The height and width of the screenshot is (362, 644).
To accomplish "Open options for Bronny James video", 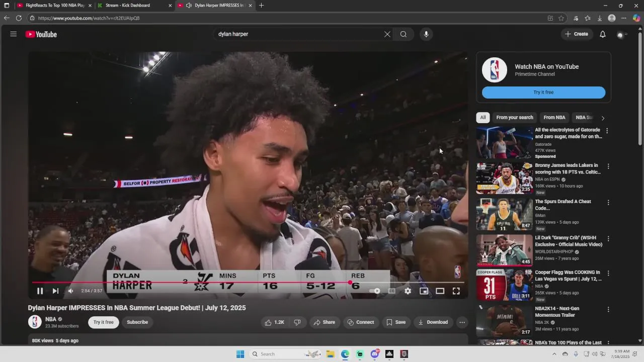I will tap(608, 166).
